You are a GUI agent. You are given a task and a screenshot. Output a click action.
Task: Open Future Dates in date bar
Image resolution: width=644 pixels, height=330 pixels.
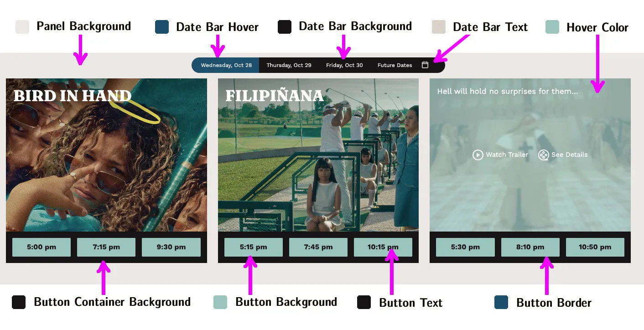(x=395, y=65)
